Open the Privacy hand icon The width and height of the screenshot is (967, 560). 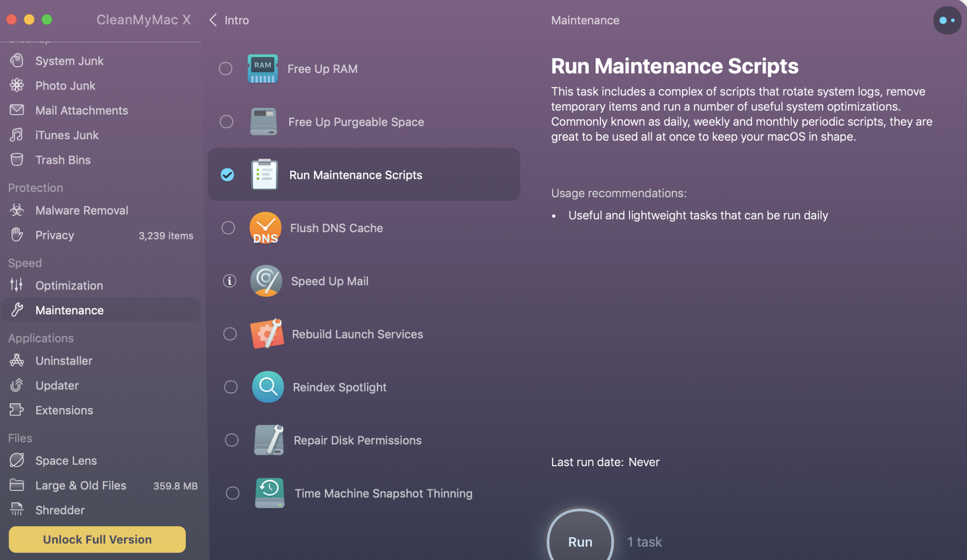17,235
